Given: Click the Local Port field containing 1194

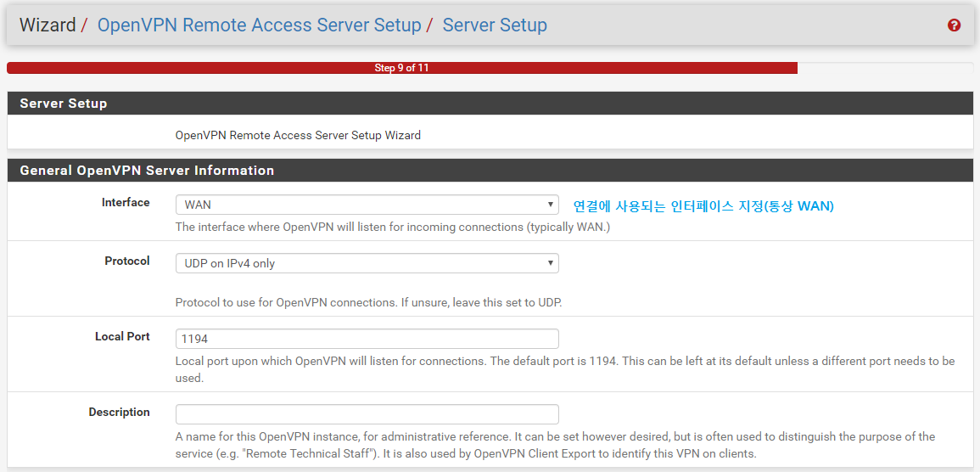Looking at the screenshot, I should click(367, 339).
